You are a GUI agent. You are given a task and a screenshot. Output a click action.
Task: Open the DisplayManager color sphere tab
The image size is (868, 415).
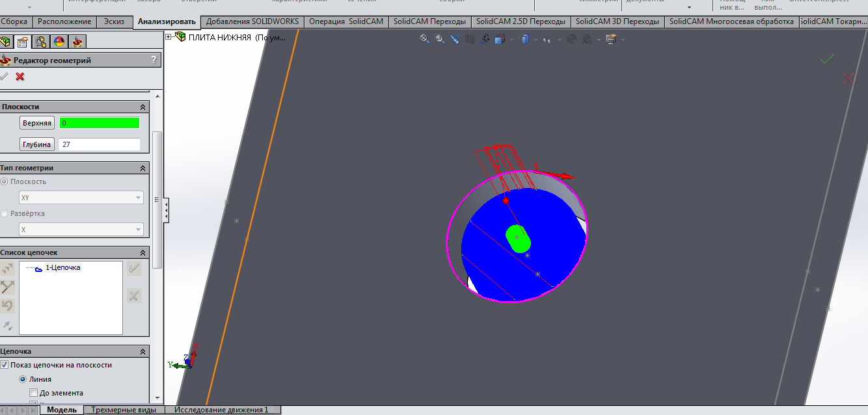pyautogui.click(x=59, y=42)
